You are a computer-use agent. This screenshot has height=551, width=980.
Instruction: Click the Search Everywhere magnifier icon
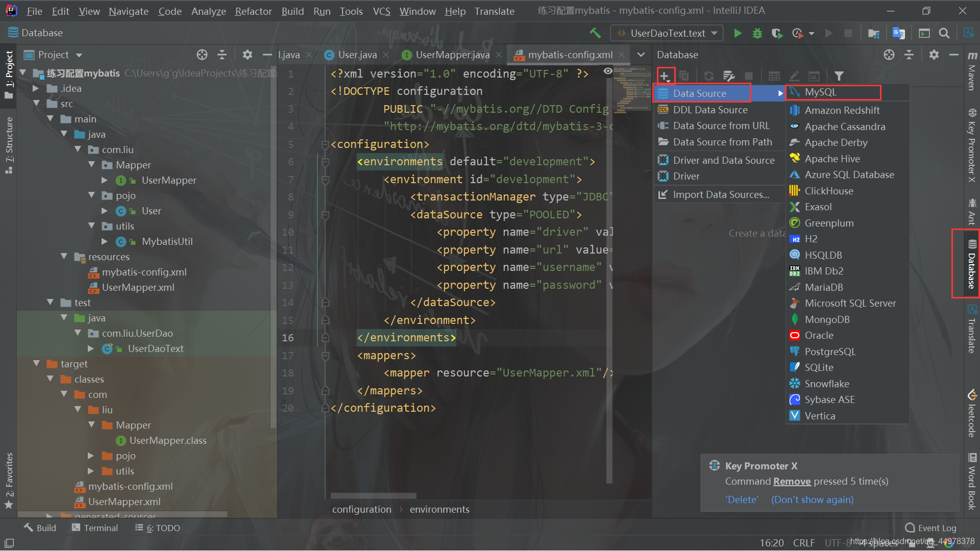click(x=944, y=33)
